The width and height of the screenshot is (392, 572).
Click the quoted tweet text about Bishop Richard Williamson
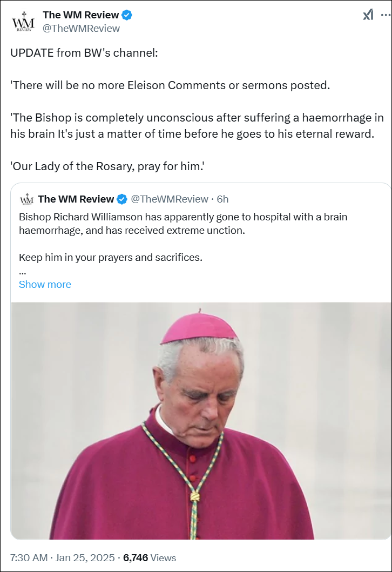(183, 224)
